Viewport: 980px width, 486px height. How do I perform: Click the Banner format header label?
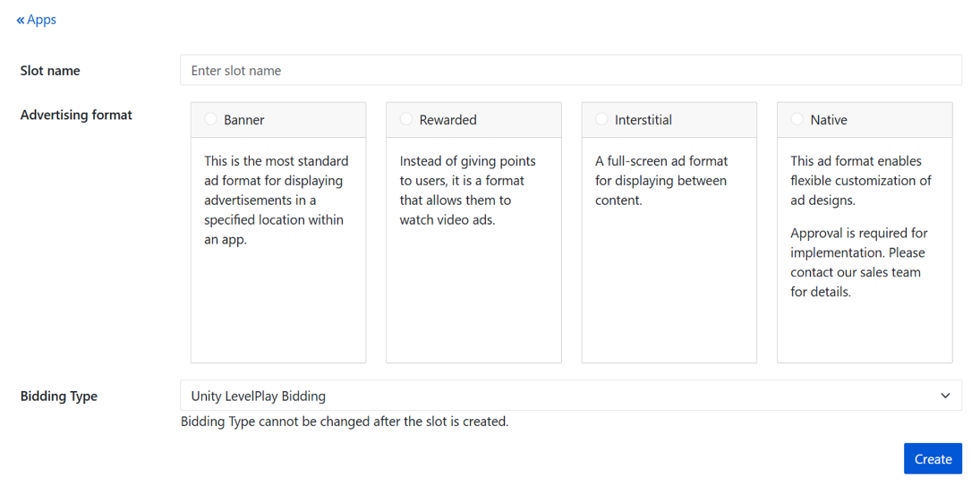tap(244, 120)
